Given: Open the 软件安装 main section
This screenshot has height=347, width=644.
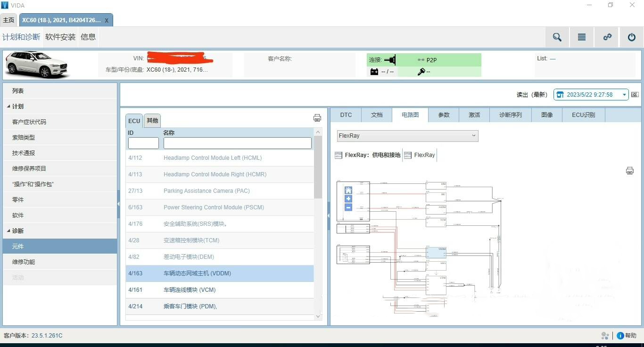Looking at the screenshot, I should tap(60, 37).
